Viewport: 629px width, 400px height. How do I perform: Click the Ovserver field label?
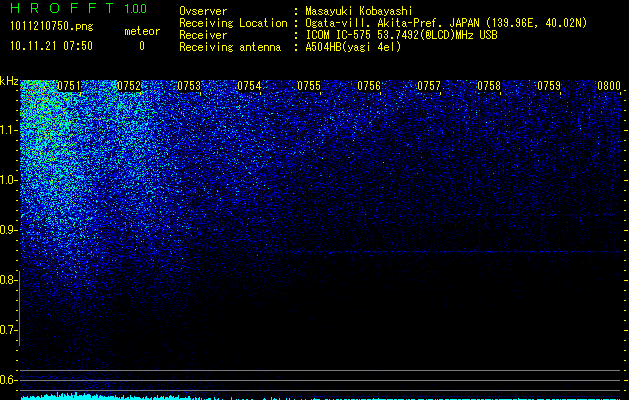pyautogui.click(x=203, y=11)
